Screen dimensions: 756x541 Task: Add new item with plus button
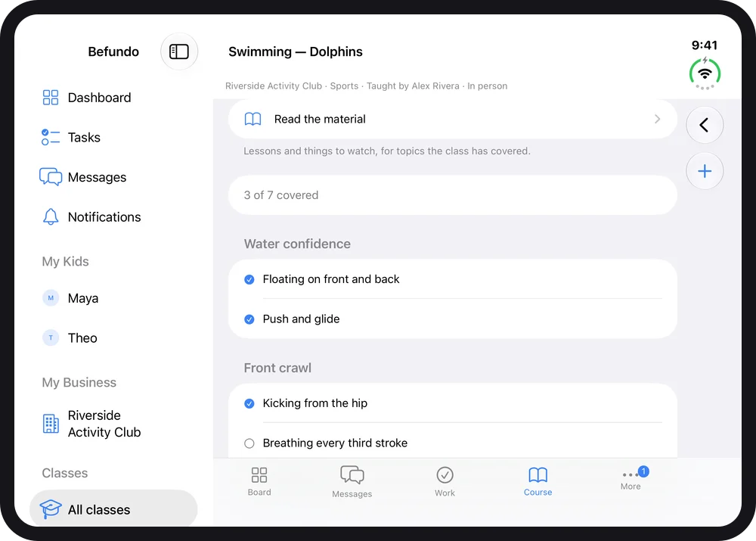(705, 171)
